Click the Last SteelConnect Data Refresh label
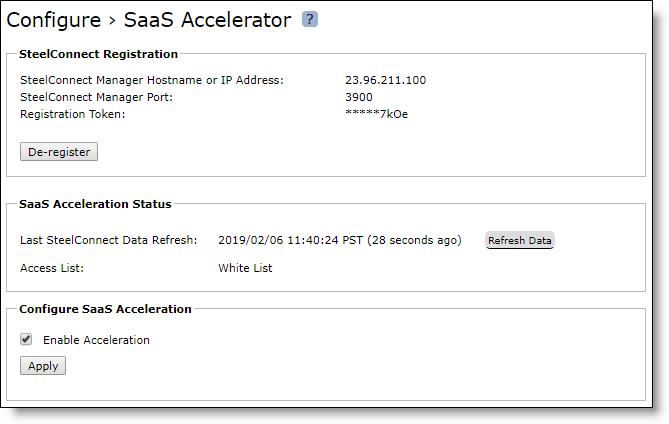 point(109,240)
